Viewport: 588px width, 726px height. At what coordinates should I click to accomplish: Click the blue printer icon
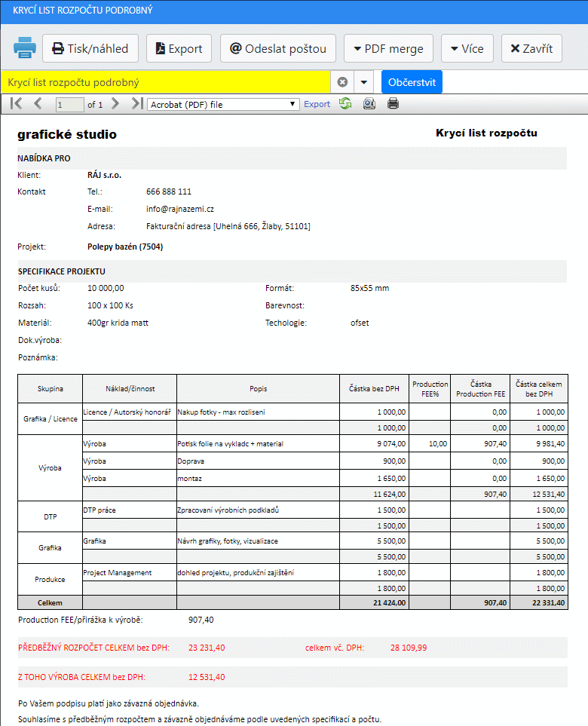coord(25,47)
